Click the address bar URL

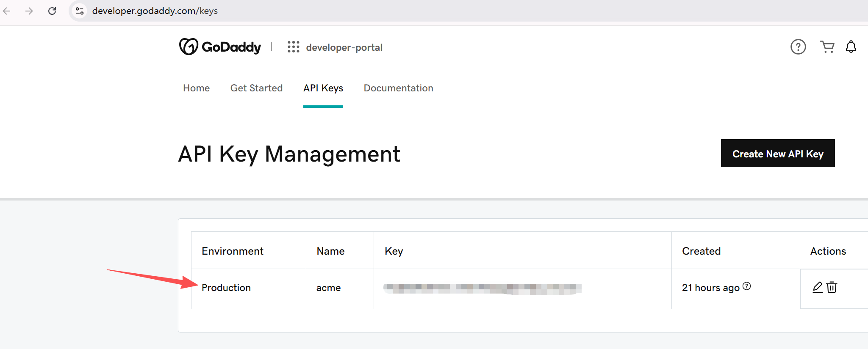point(155,11)
